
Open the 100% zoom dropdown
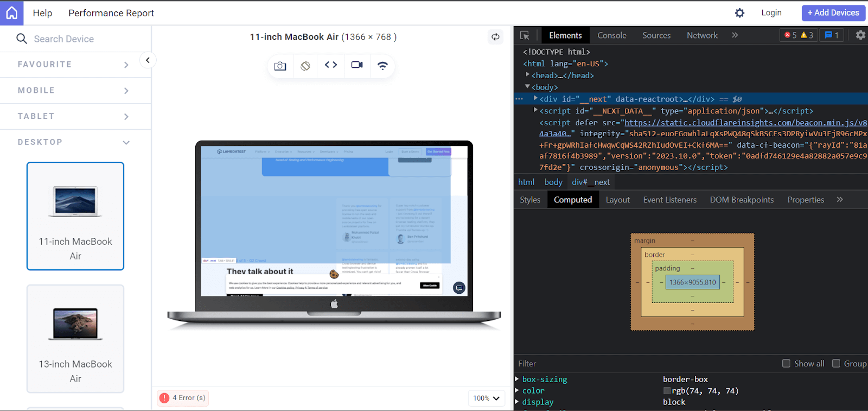[x=486, y=398]
